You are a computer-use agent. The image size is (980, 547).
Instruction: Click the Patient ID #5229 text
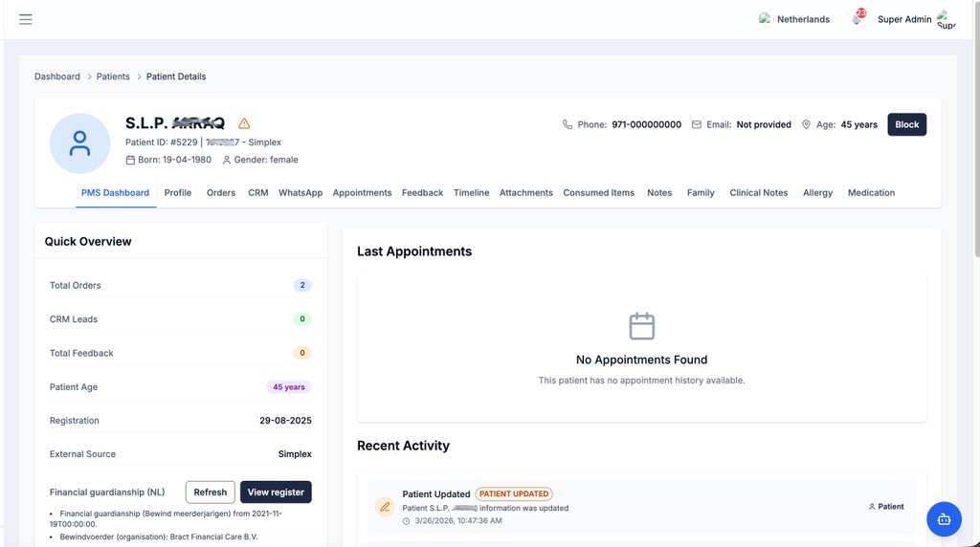pyautogui.click(x=161, y=142)
